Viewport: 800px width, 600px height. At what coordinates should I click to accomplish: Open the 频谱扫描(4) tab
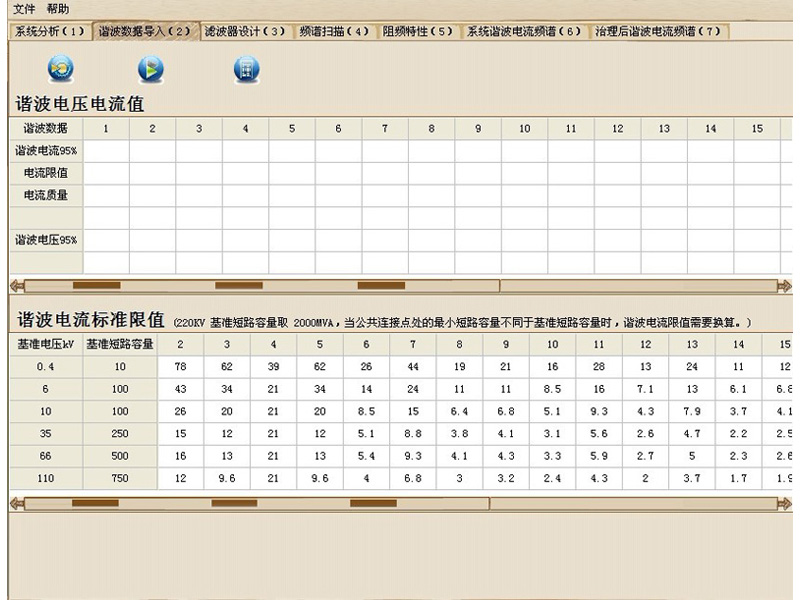335,31
